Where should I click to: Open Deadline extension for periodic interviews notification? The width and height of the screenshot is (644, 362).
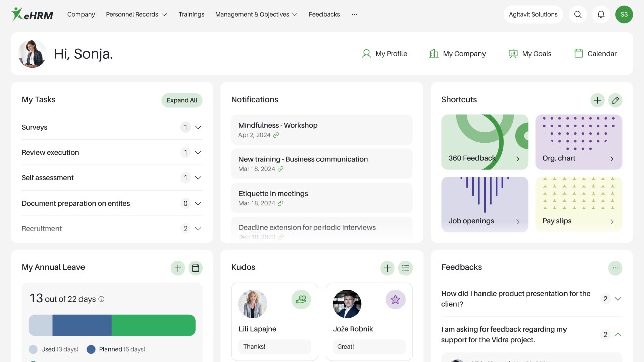pos(321,229)
